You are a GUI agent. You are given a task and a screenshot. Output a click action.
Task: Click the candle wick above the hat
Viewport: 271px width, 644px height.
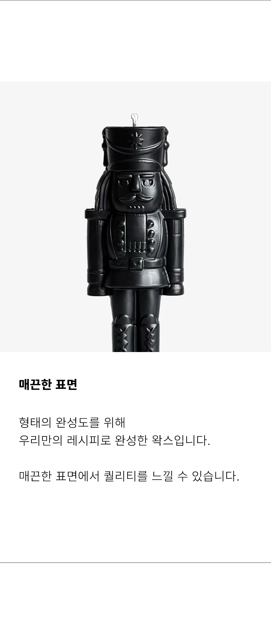tap(134, 120)
